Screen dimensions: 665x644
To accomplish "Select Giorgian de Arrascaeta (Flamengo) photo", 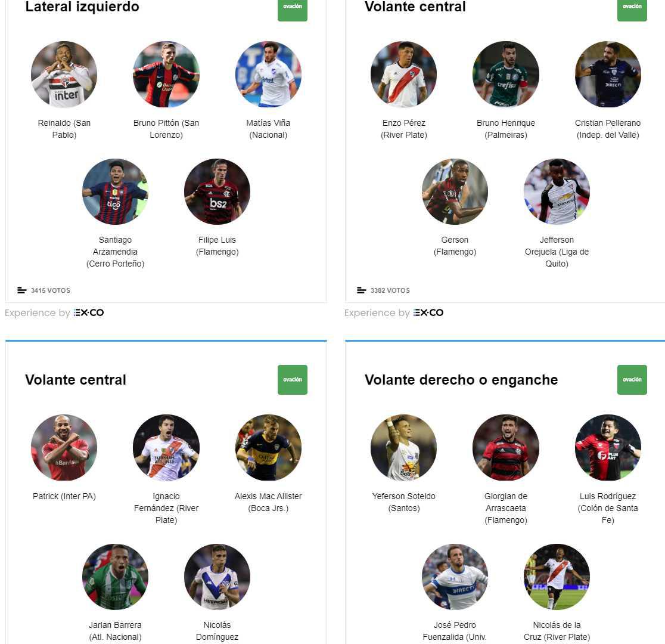I will [x=506, y=447].
